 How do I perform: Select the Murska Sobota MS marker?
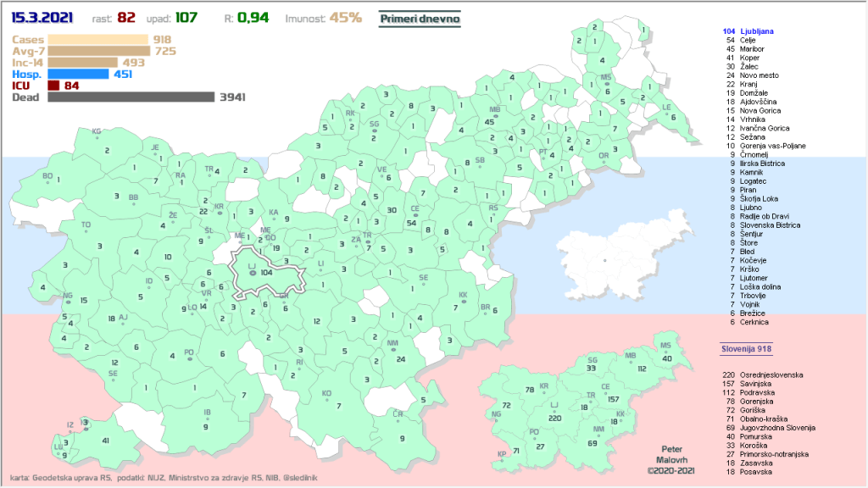(606, 82)
